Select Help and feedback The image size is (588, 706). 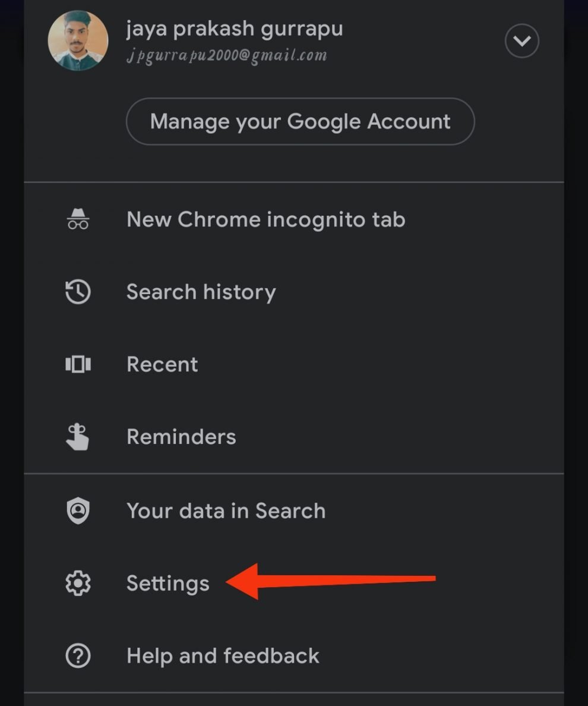223,656
